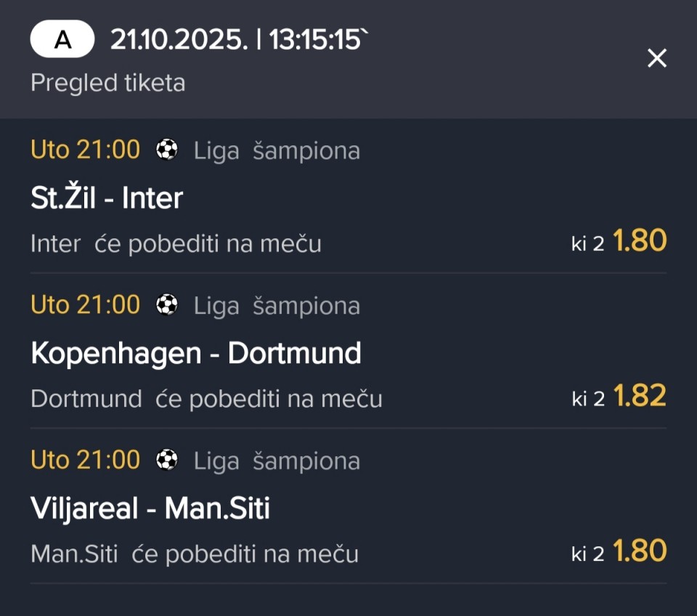Click Liga šampiona label above Kopenhagen match

pos(277,307)
